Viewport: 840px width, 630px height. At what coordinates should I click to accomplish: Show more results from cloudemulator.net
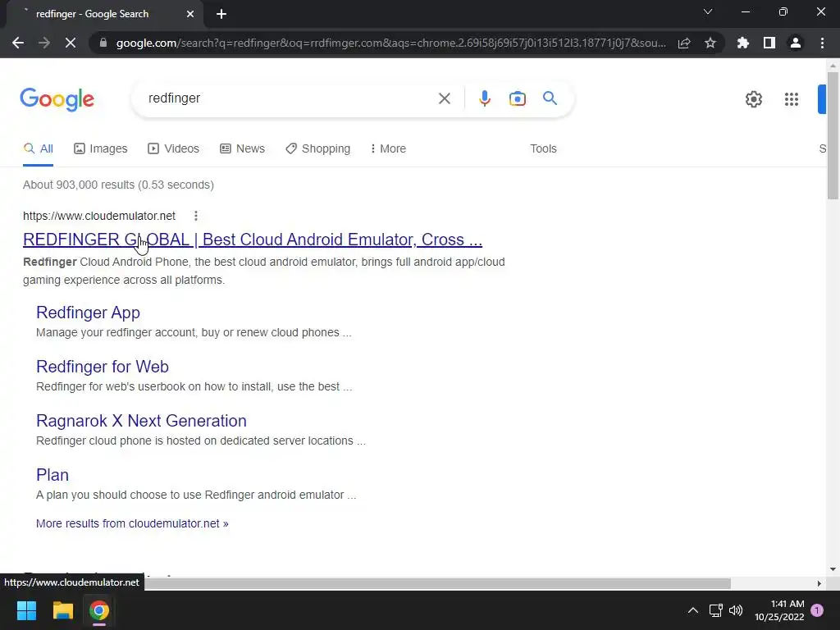[132, 523]
